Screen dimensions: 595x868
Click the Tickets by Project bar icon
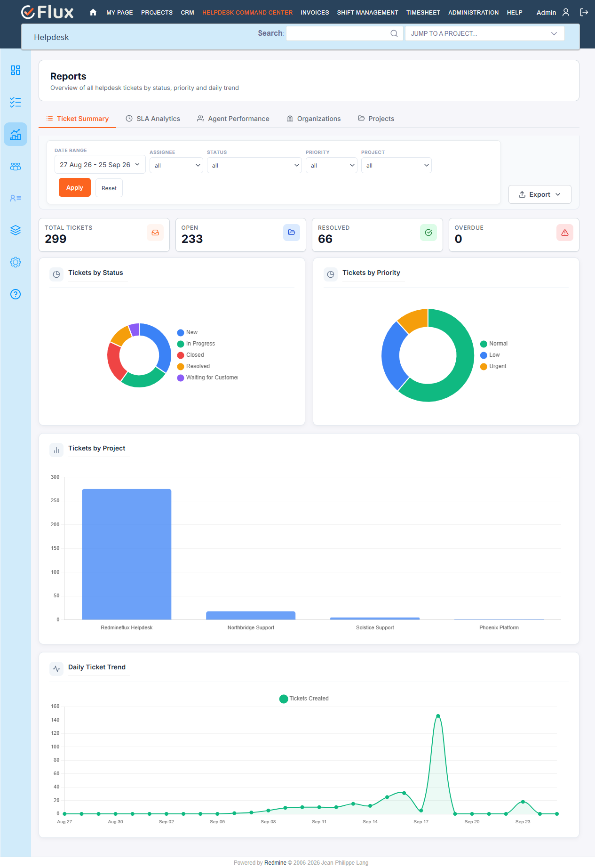56,450
